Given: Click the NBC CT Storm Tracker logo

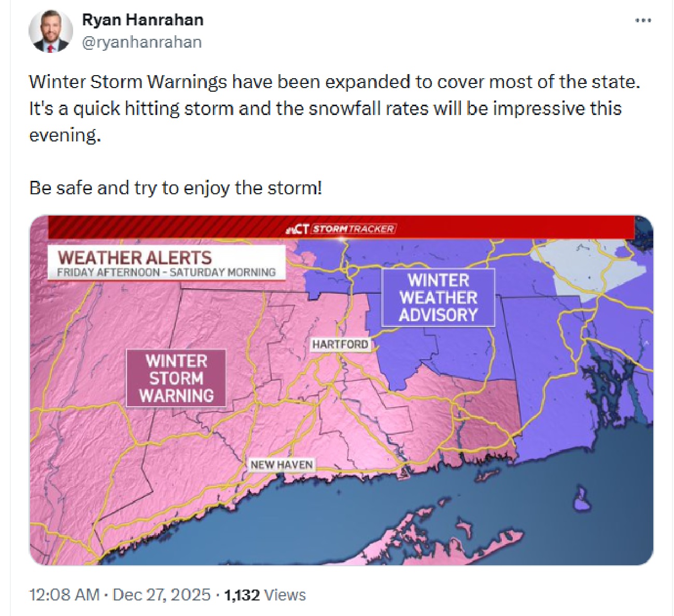Looking at the screenshot, I should point(341,229).
